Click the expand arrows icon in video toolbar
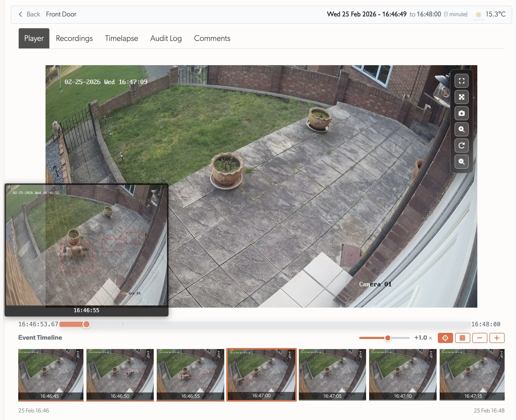 [461, 97]
